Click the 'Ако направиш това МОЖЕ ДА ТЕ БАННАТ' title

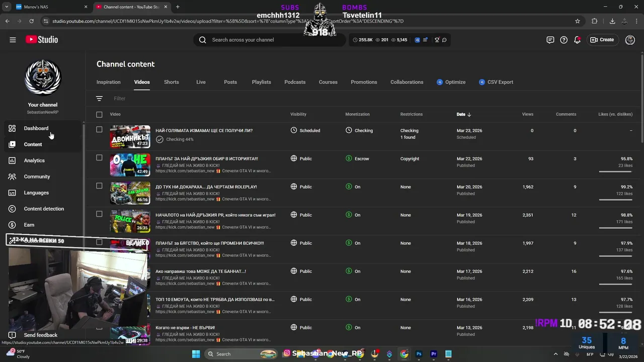(201, 271)
